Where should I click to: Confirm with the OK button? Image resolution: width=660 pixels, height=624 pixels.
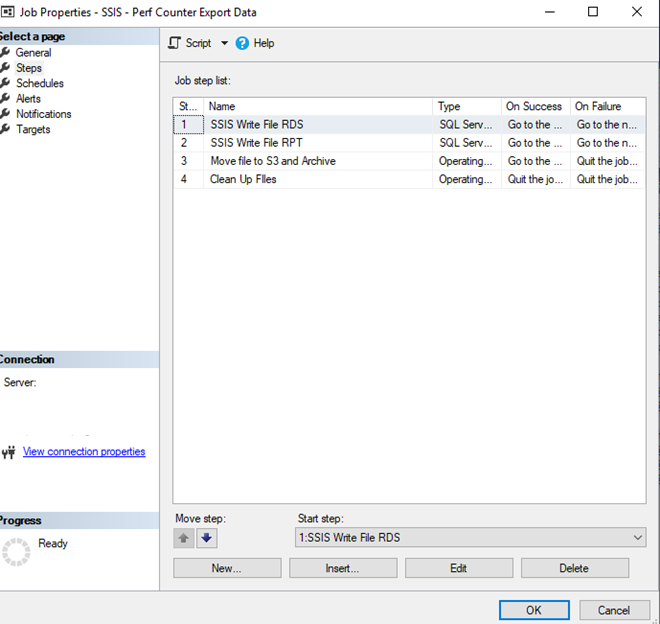click(534, 610)
